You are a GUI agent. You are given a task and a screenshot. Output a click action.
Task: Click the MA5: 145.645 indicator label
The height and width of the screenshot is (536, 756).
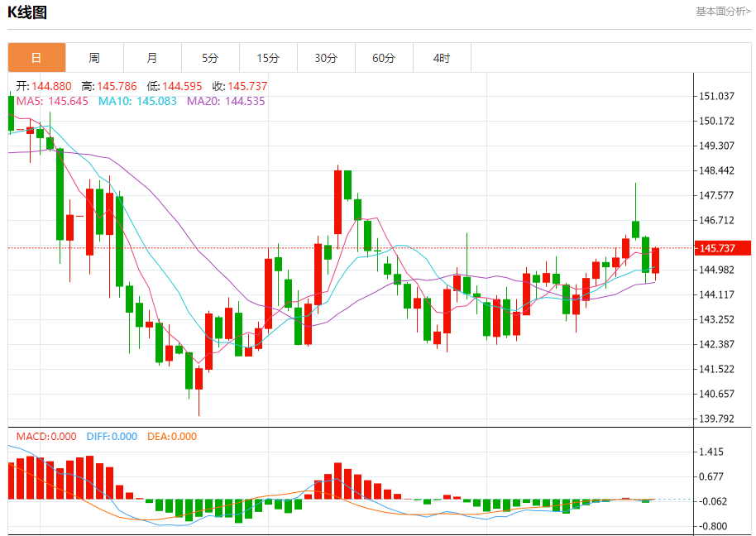coord(52,101)
